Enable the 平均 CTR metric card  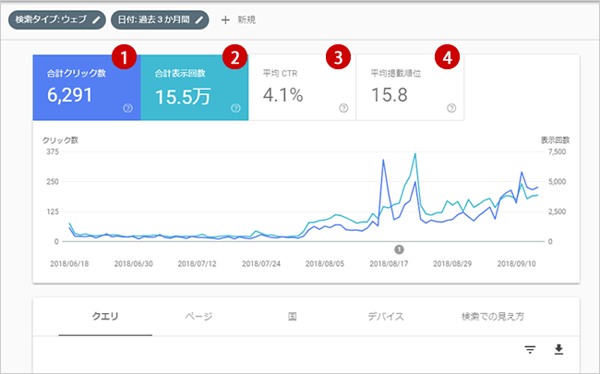302,88
